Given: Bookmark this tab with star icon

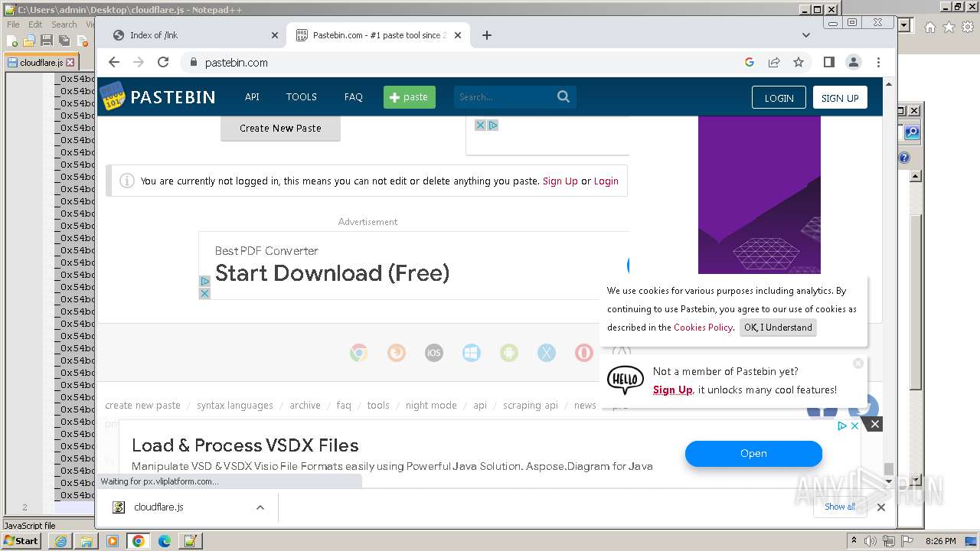Looking at the screenshot, I should [x=799, y=62].
